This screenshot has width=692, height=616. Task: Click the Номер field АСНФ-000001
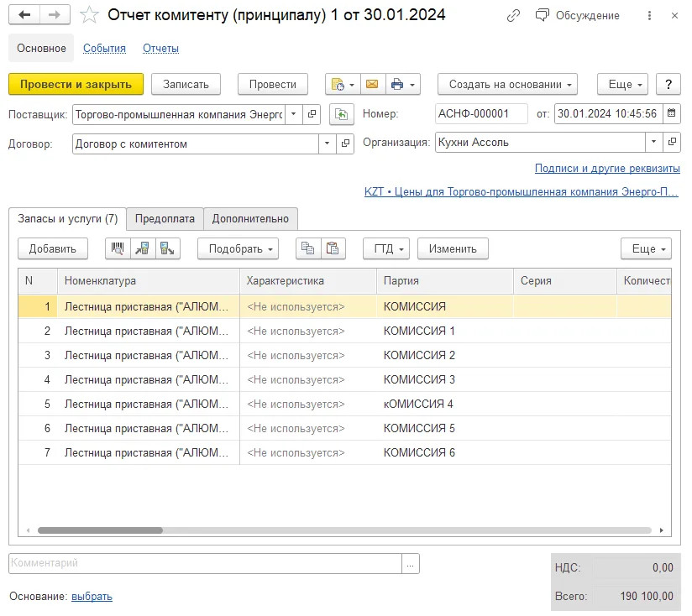[481, 114]
